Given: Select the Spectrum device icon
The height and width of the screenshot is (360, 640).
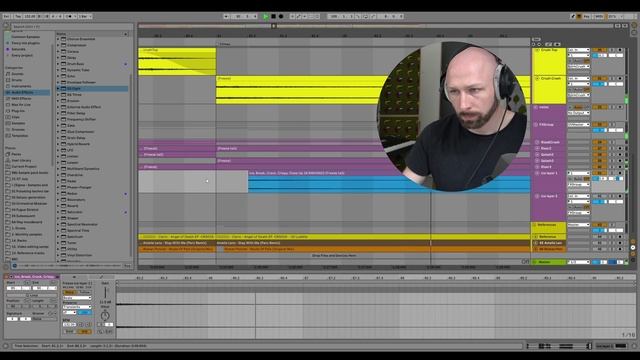Looking at the screenshot, I should click(x=64, y=237).
